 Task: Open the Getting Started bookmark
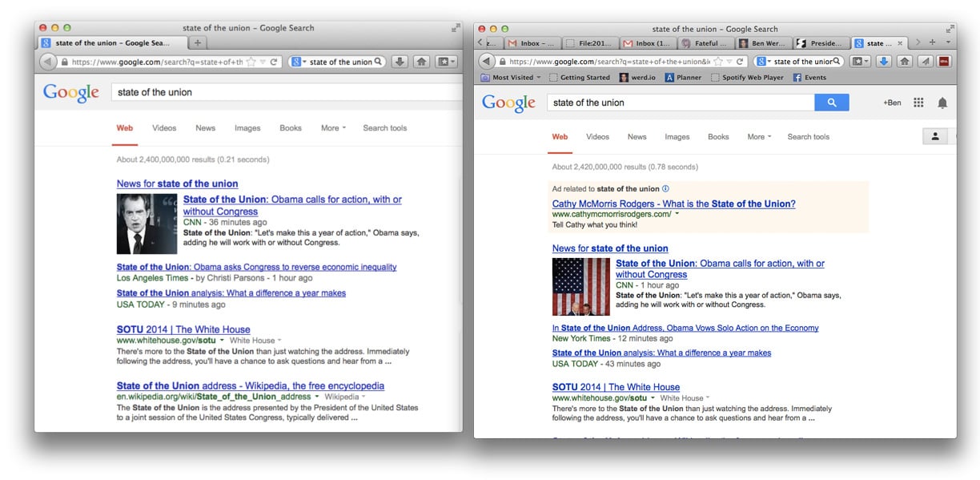579,78
